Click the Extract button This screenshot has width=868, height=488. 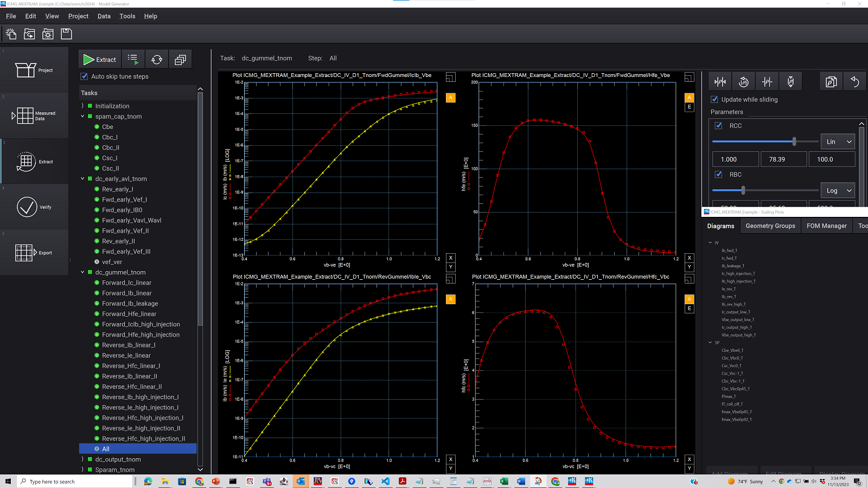[x=100, y=59]
